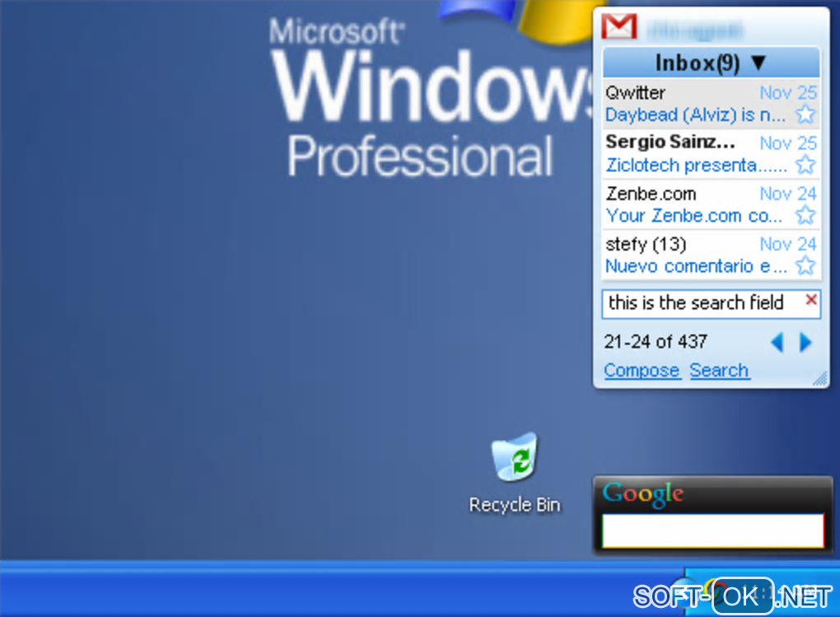Click the 21-24 of 437 counter text
840x617 pixels.
[656, 342]
